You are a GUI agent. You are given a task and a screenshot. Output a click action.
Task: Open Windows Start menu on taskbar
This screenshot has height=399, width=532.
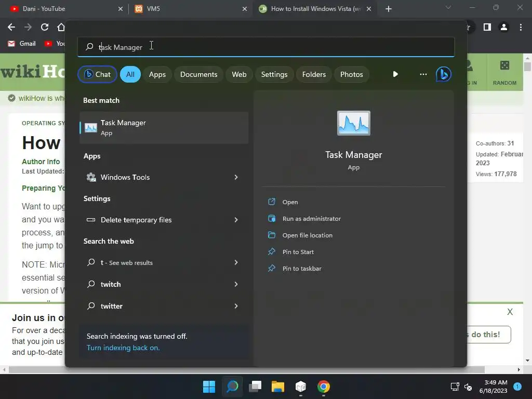(209, 387)
